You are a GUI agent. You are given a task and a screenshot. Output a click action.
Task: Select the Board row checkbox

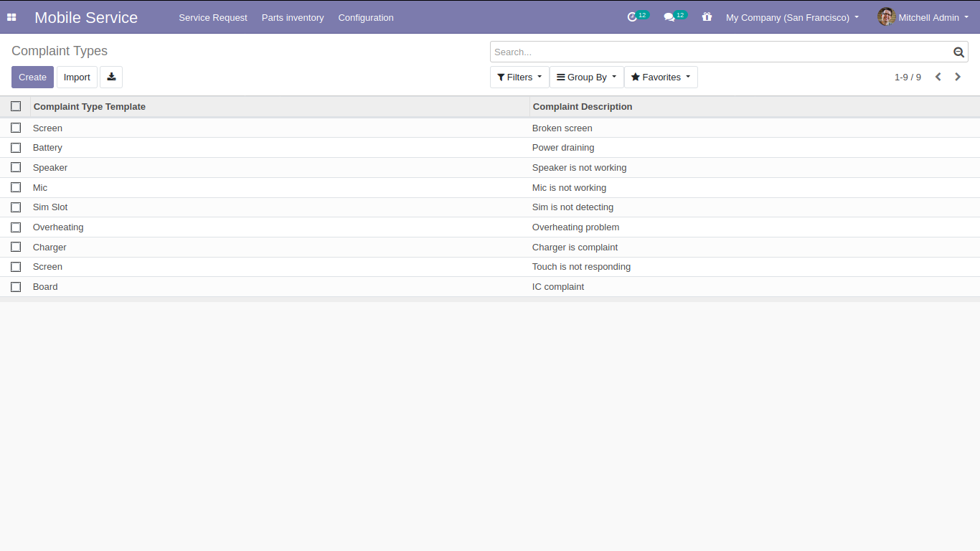(x=16, y=287)
